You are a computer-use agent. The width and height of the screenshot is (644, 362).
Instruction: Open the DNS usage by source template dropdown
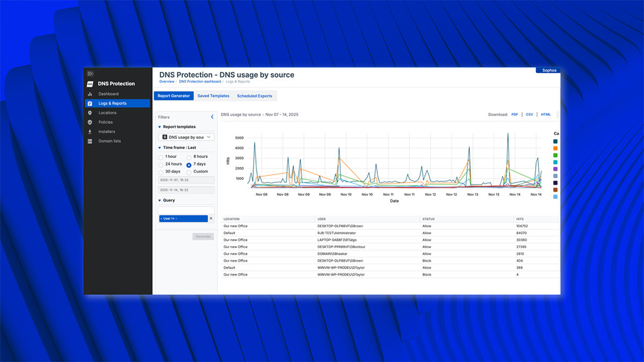186,137
